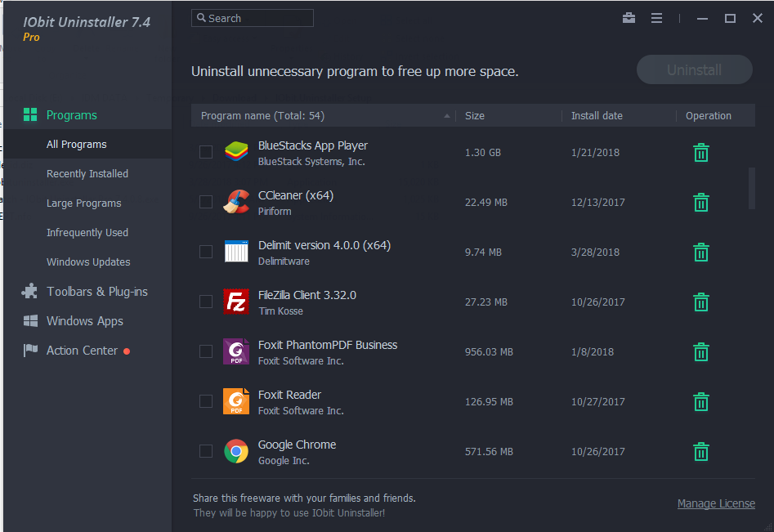Select the FileZilla Client 3.32.0 checkbox
Screen dimensions: 774x532
coord(205,302)
